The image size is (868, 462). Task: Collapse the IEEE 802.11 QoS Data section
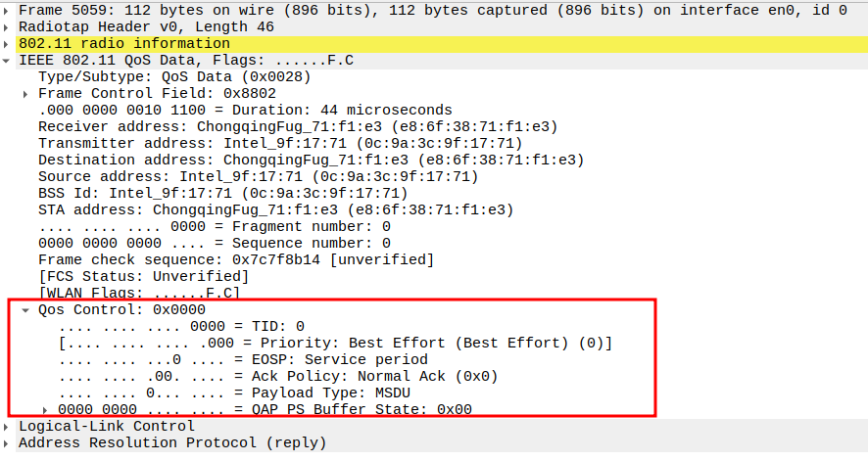[9, 60]
